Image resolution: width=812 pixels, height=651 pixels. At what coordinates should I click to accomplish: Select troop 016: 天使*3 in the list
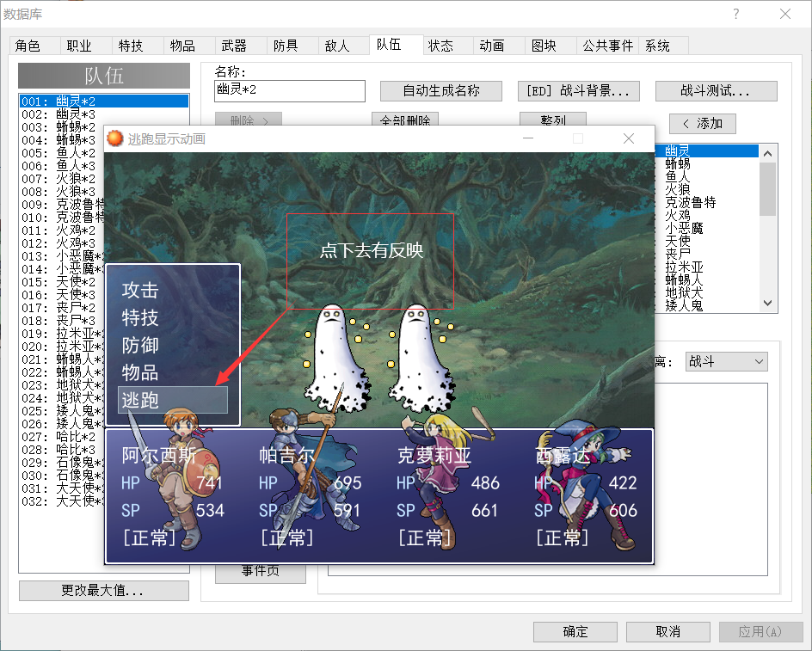(x=62, y=295)
